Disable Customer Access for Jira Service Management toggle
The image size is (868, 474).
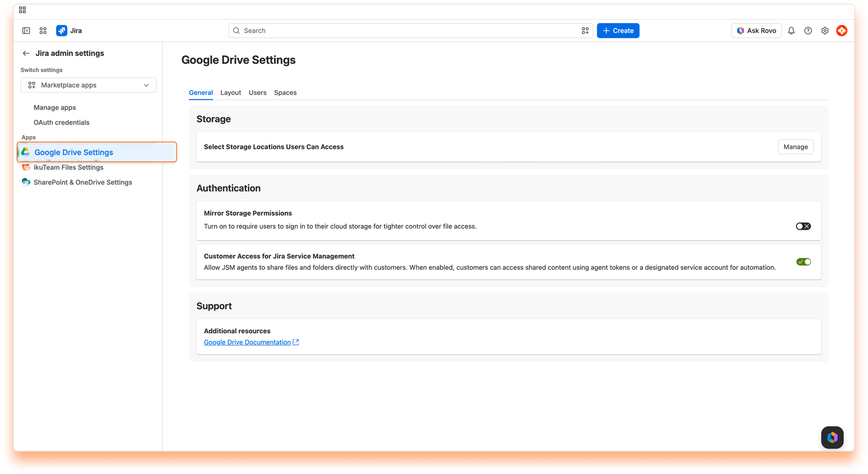[803, 262]
